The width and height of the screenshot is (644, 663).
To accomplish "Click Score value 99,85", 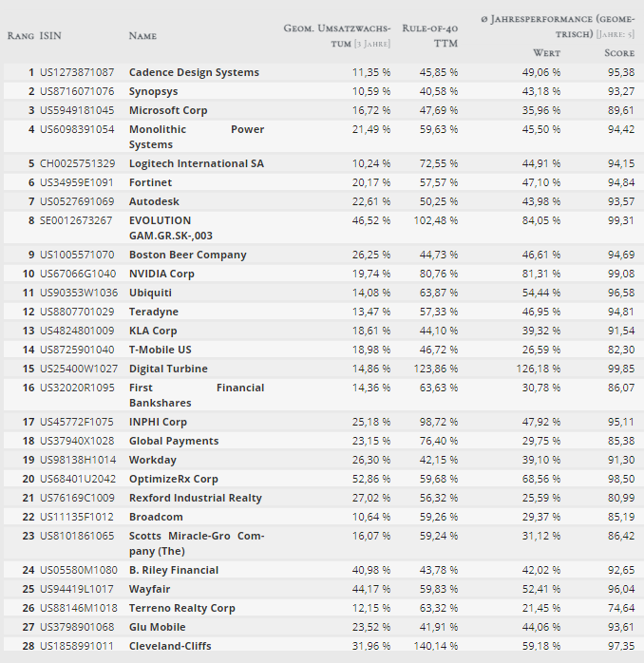I will coord(621,369).
